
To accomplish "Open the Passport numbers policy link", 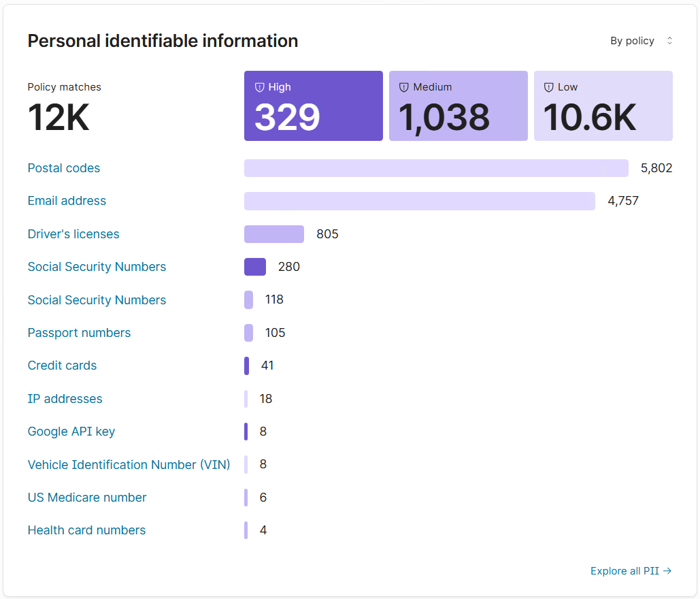I will pos(79,333).
